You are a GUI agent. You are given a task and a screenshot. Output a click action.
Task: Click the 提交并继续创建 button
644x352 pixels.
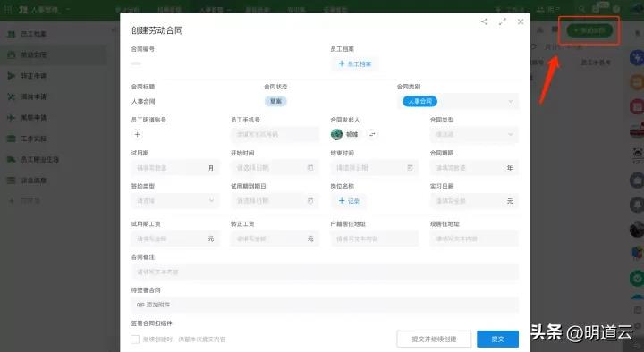click(x=434, y=339)
